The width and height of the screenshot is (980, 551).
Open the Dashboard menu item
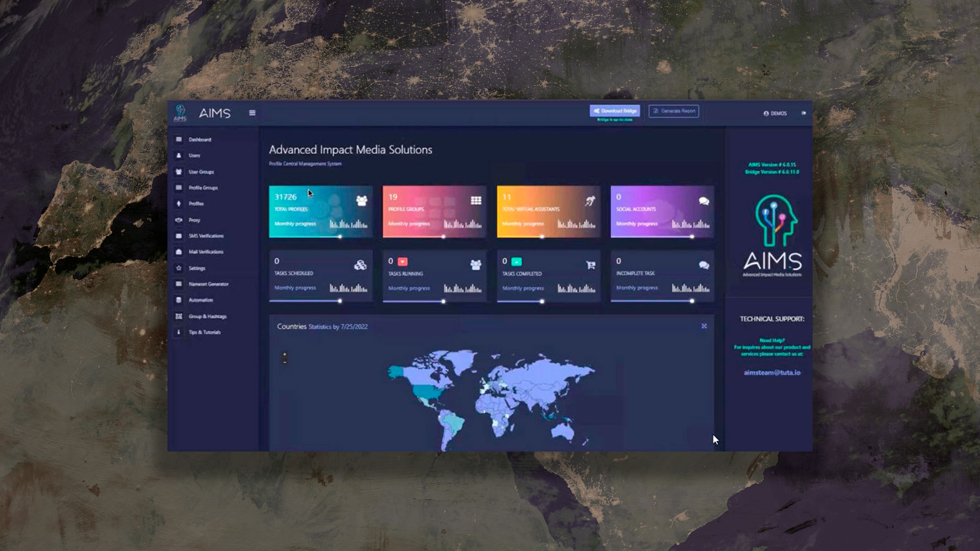[x=200, y=139]
